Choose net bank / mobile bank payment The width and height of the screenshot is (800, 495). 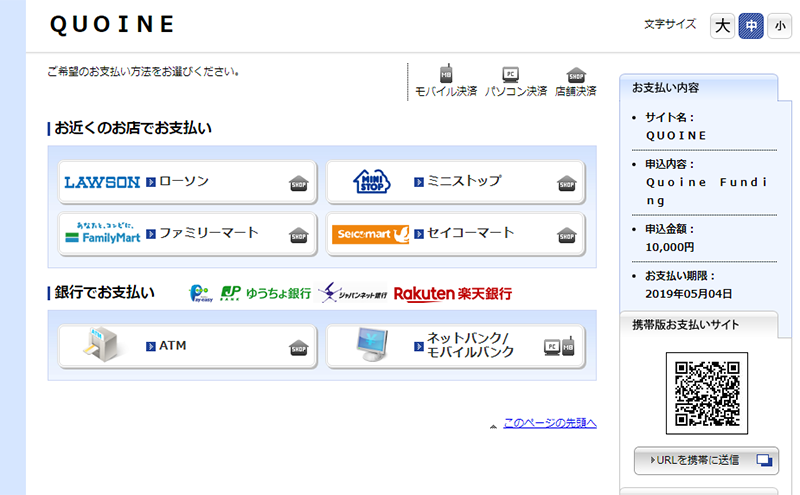pos(455,346)
